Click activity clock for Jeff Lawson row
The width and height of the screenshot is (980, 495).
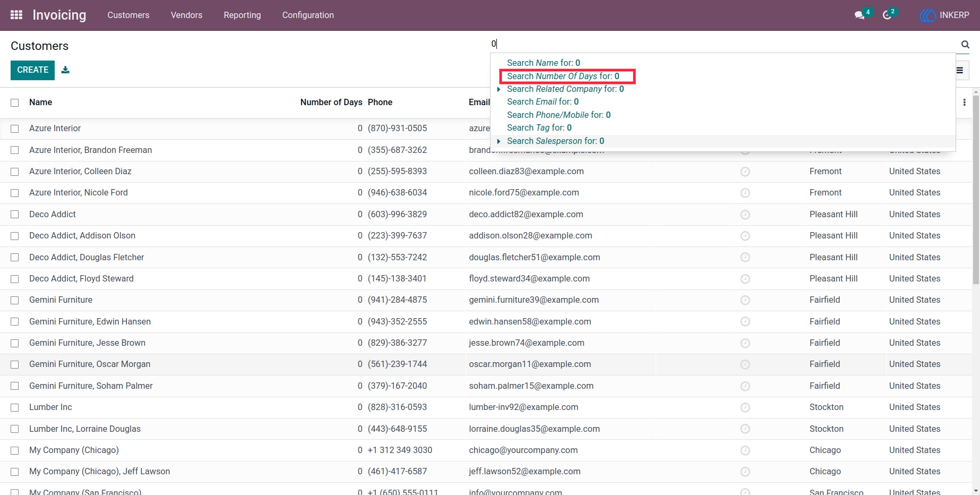(x=745, y=472)
